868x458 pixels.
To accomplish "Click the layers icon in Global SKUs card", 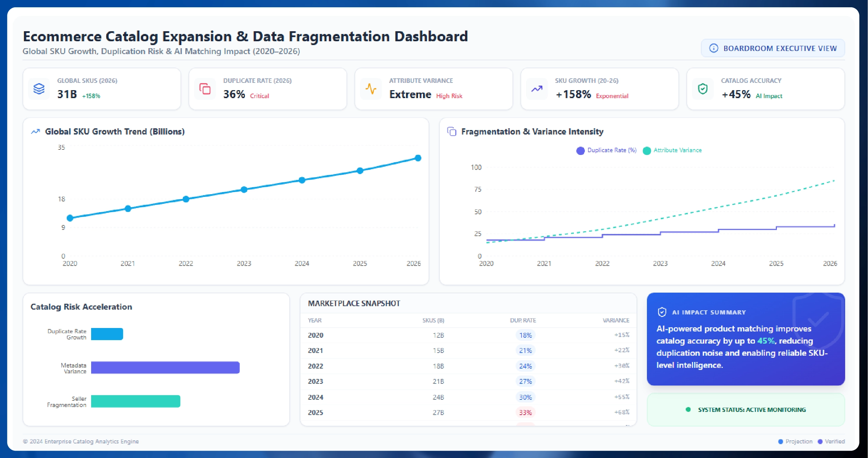I will click(39, 89).
